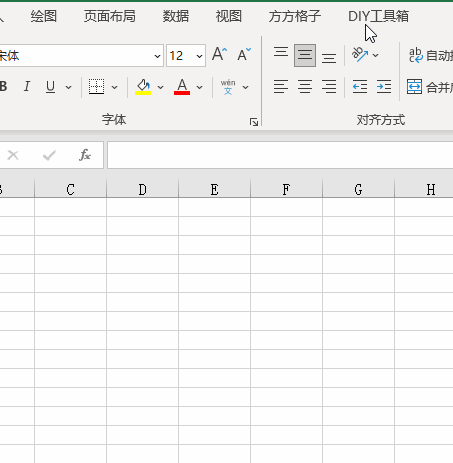Click the 合并 merge cells button
Viewport: 453px width, 463px height.
[x=429, y=87]
